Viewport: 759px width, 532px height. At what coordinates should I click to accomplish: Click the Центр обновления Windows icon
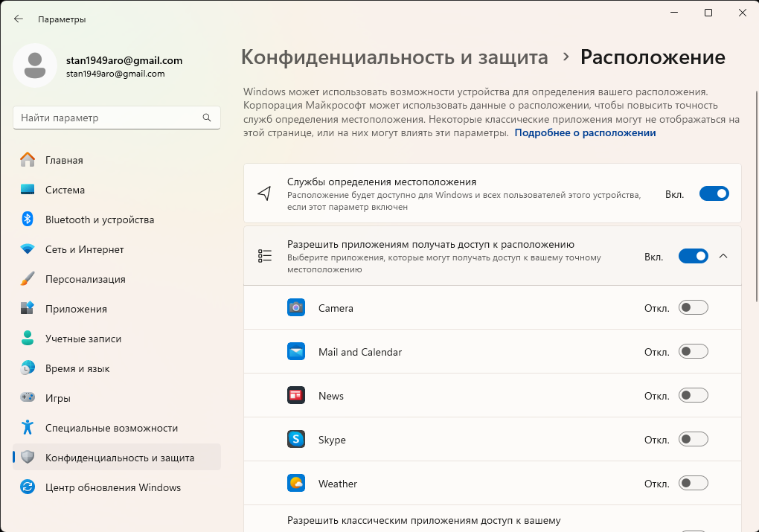click(28, 487)
